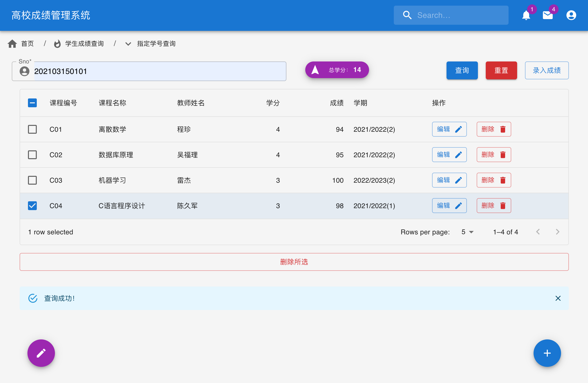Screen dimensions: 588x383
Task: Toggle the select-all header checkbox
Action: (x=32, y=103)
